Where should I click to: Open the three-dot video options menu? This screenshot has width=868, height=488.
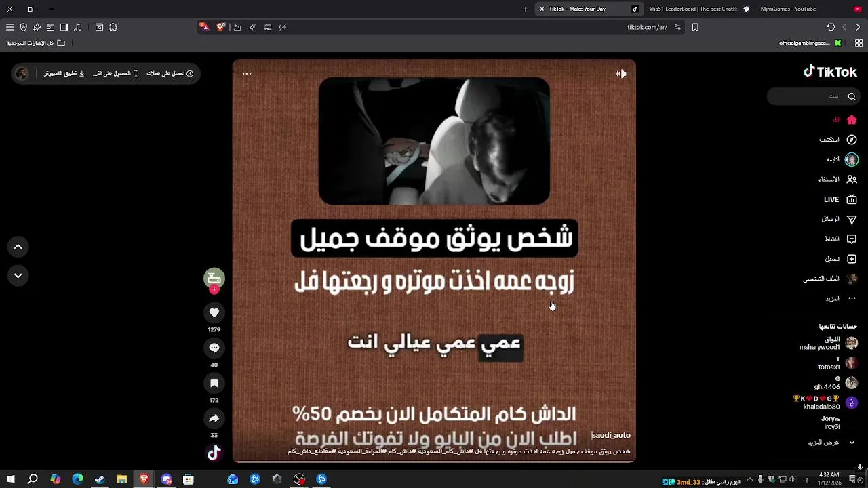pyautogui.click(x=247, y=74)
